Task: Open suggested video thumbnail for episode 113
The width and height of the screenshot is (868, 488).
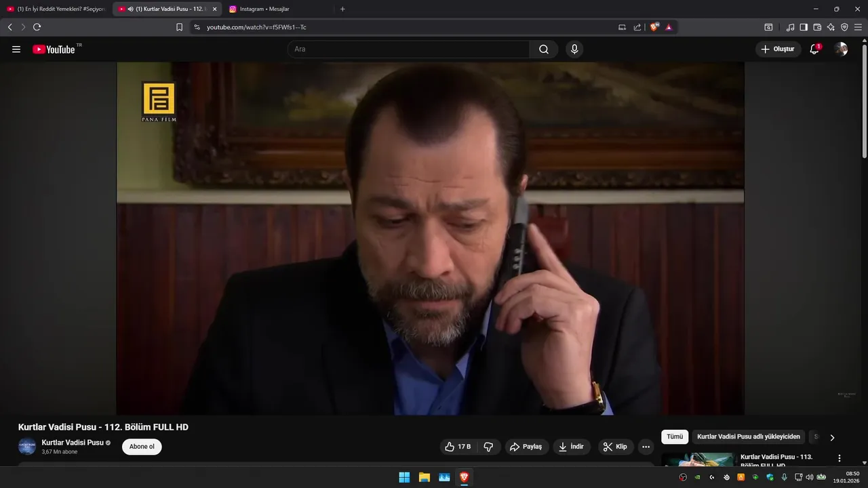Action: pos(699,460)
